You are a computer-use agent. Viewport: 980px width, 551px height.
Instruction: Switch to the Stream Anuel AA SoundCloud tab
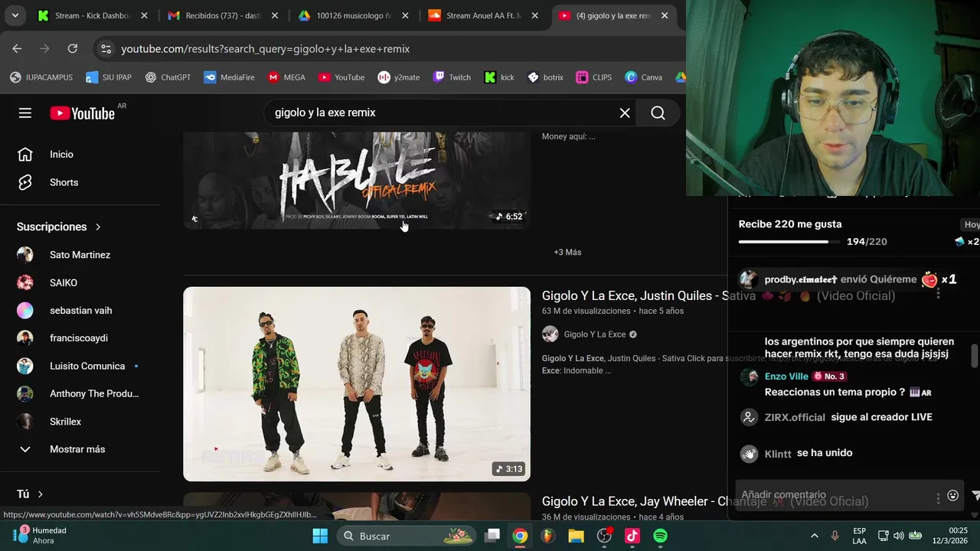pyautogui.click(x=484, y=15)
